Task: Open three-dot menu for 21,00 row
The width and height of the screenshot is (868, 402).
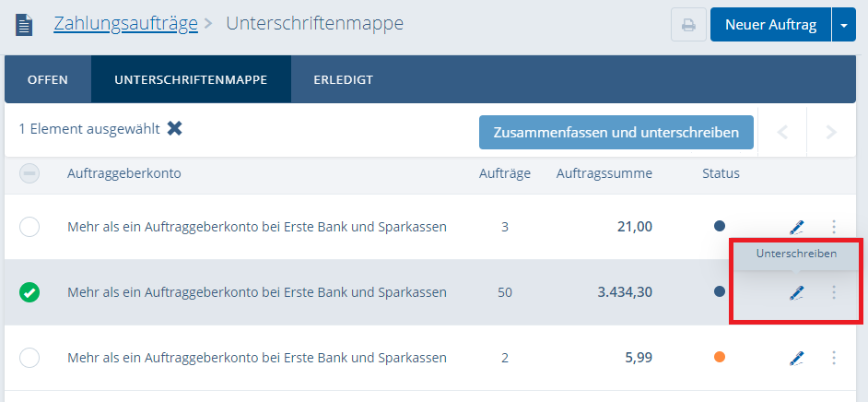Action: pos(834,227)
